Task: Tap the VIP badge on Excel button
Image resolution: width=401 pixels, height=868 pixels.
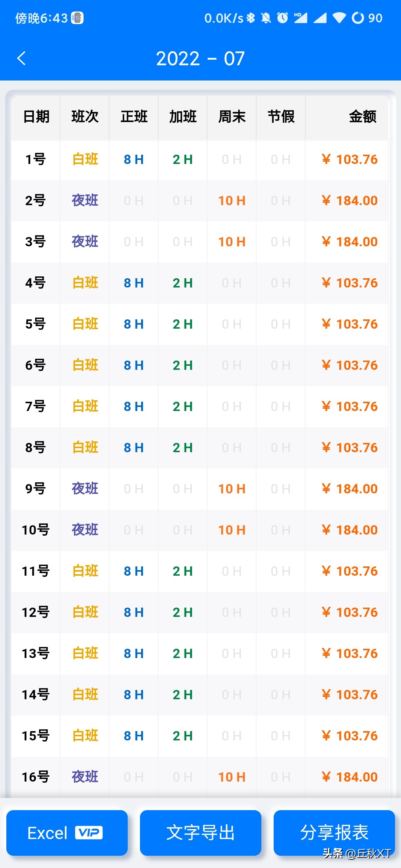Action: click(x=89, y=833)
